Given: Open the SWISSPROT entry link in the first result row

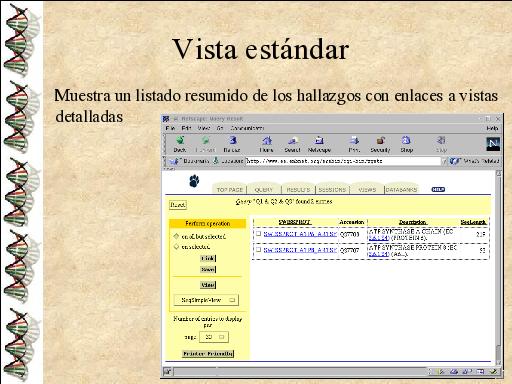Looking at the screenshot, I should pyautogui.click(x=300, y=234).
